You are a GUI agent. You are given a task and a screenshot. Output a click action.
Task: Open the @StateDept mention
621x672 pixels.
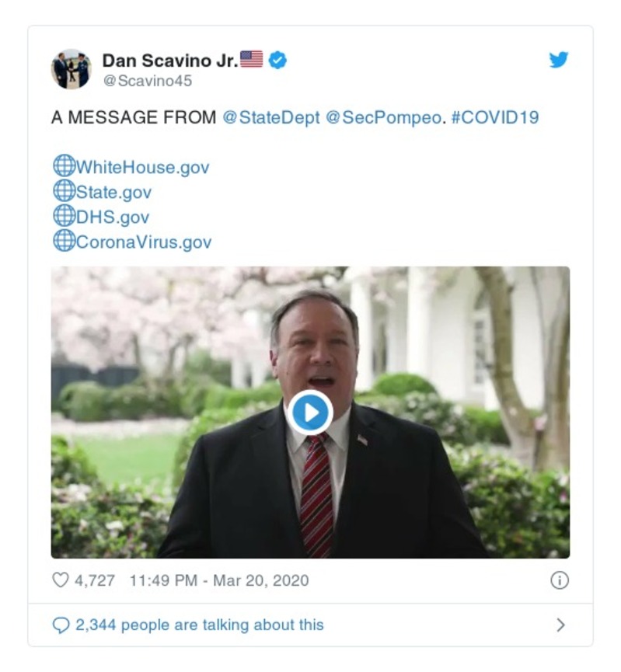tap(271, 118)
